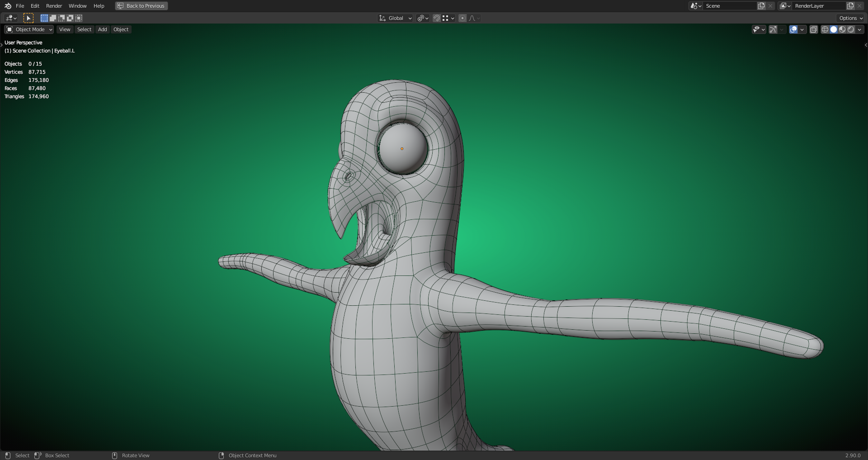Toggle snapping magnet on
The height and width of the screenshot is (460, 868).
pyautogui.click(x=437, y=18)
